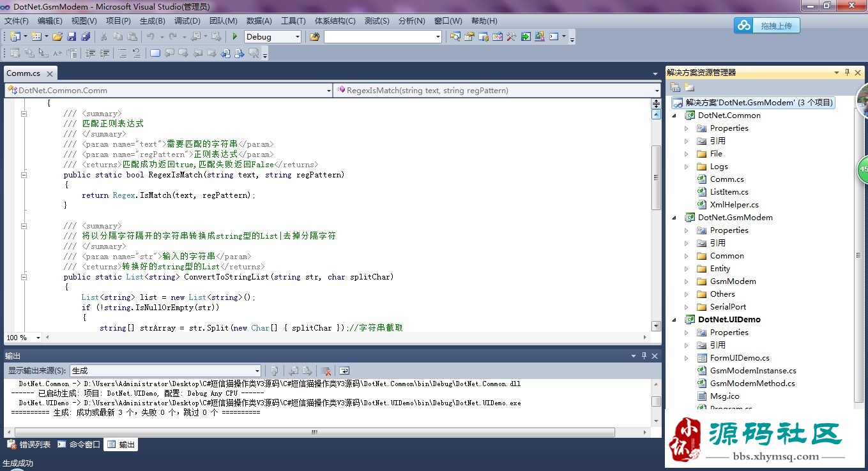This screenshot has width=868, height=471.
Task: Open the 工具(T) tools menu
Action: pos(293,21)
